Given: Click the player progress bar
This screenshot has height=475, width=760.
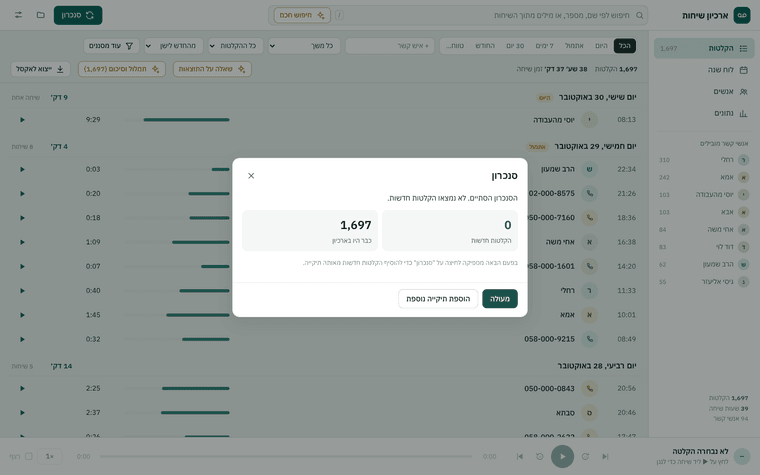Looking at the screenshot, I should [x=286, y=456].
